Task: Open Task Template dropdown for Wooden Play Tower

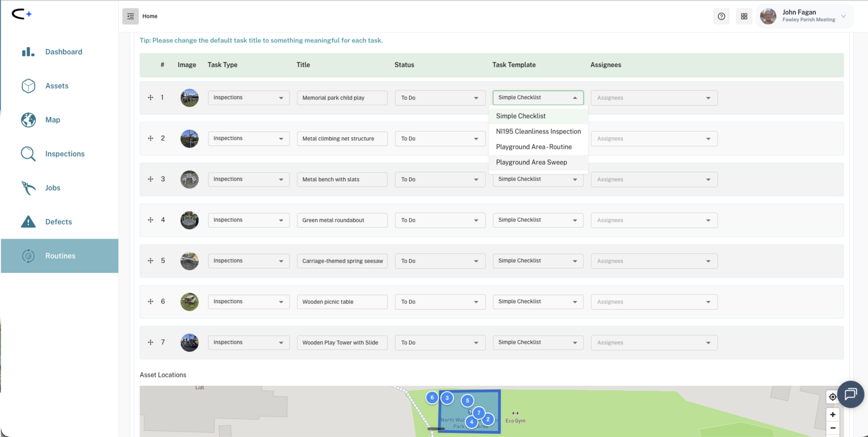Action: point(538,343)
